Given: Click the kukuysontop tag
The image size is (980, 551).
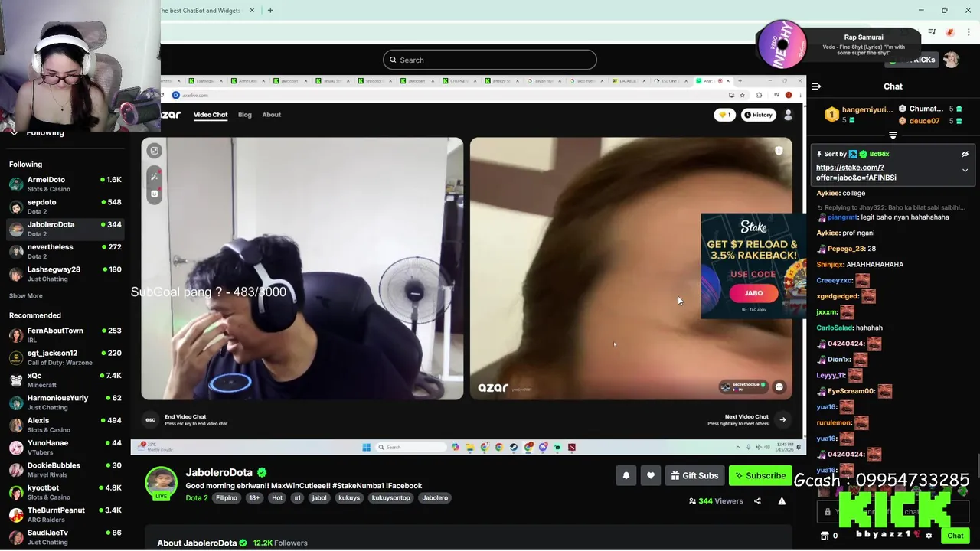Looking at the screenshot, I should [390, 498].
